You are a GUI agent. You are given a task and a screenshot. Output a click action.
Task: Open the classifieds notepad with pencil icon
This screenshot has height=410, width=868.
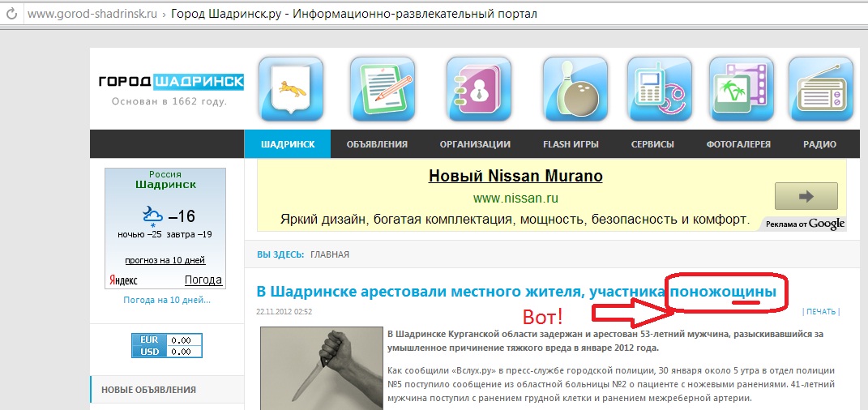click(x=383, y=89)
